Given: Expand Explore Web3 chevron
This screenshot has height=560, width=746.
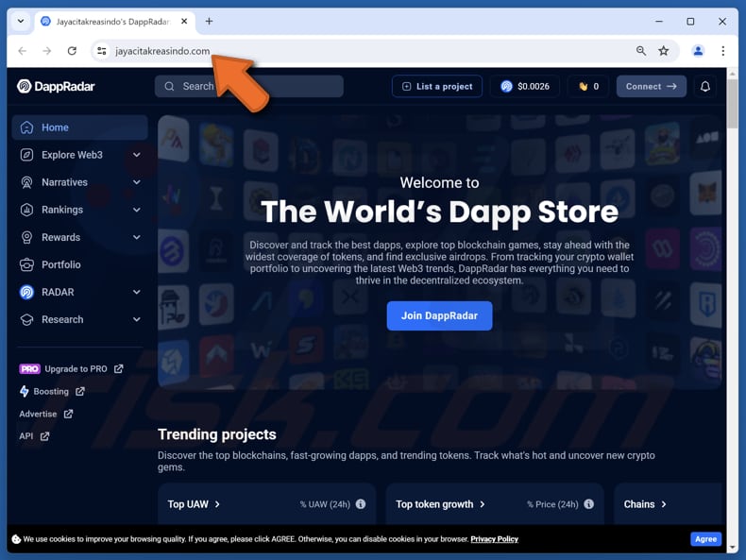Looking at the screenshot, I should [137, 155].
